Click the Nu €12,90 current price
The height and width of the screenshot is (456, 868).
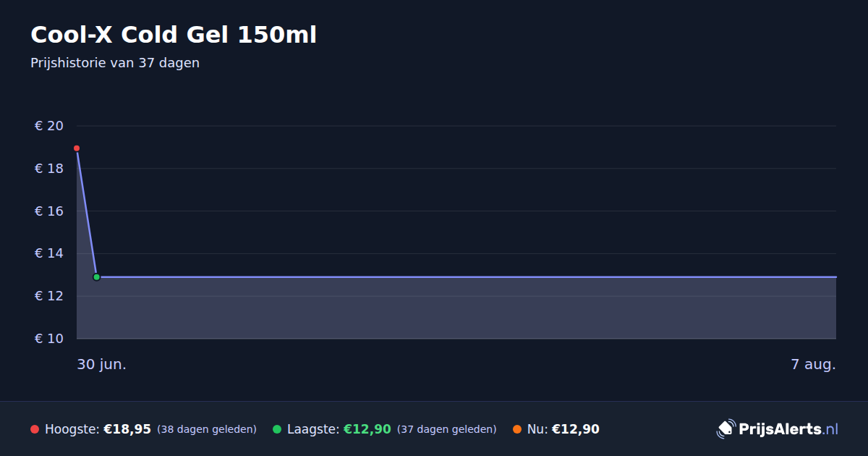[563, 429]
